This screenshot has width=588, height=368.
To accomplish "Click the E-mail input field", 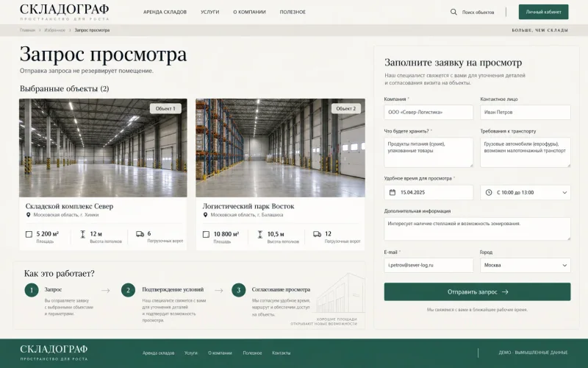I will [429, 265].
